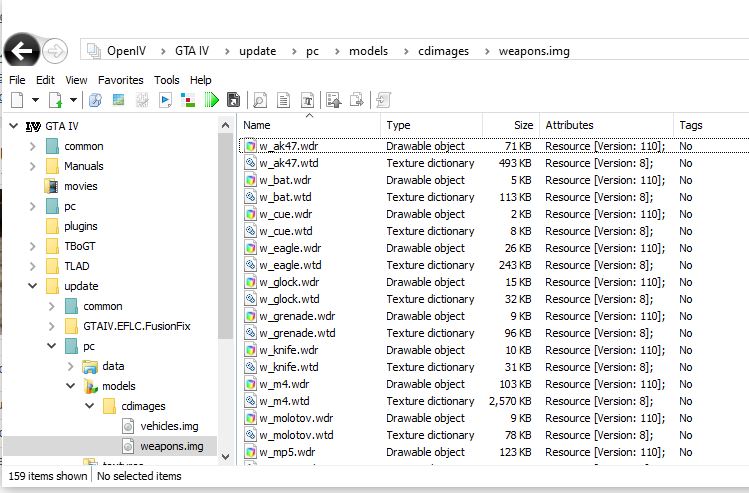The height and width of the screenshot is (493, 749).
Task: Open the New file dropdown arrow
Action: 35,100
